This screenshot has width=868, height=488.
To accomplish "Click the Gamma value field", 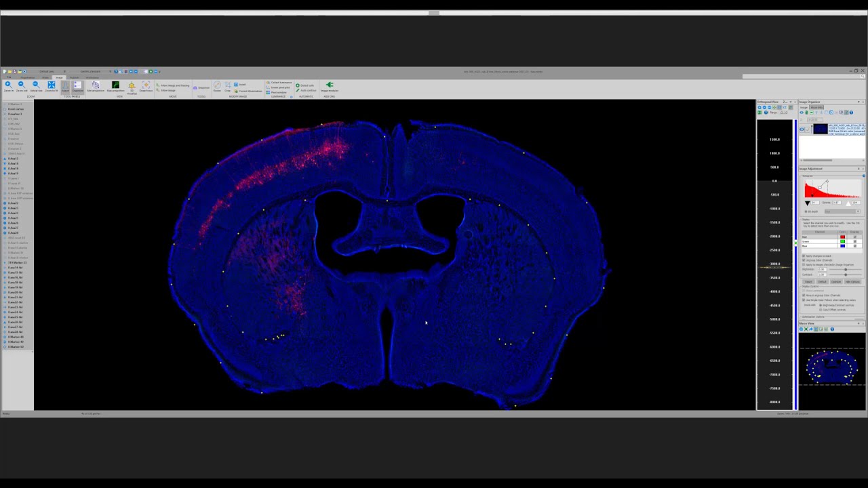I will click(836, 202).
